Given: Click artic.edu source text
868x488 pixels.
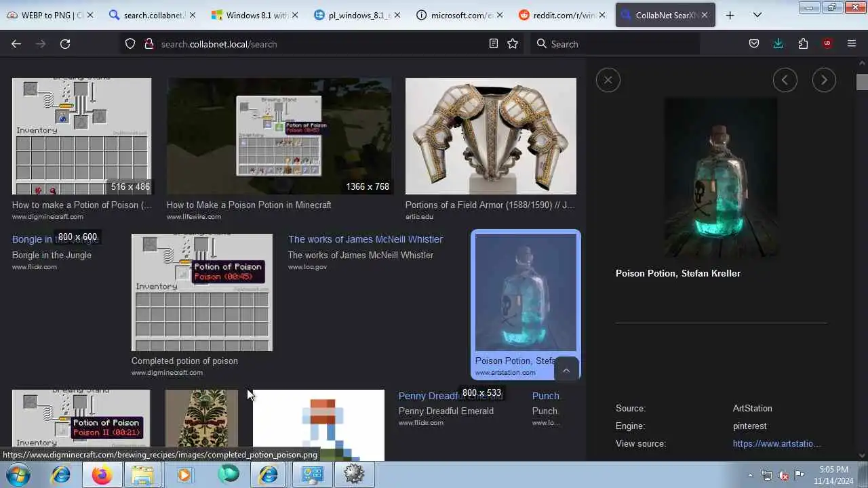Looking at the screenshot, I should [419, 217].
